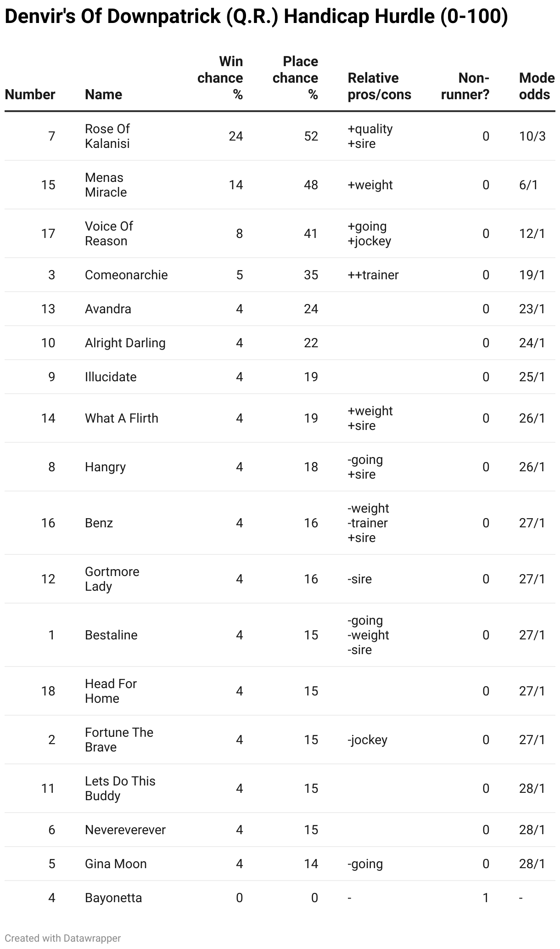Select the 10/3 odds cell

pyautogui.click(x=532, y=136)
